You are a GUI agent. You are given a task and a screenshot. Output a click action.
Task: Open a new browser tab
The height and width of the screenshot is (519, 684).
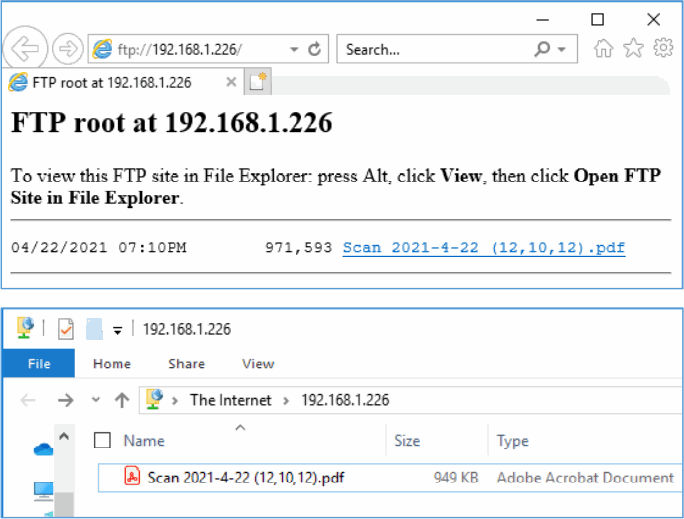coord(258,82)
